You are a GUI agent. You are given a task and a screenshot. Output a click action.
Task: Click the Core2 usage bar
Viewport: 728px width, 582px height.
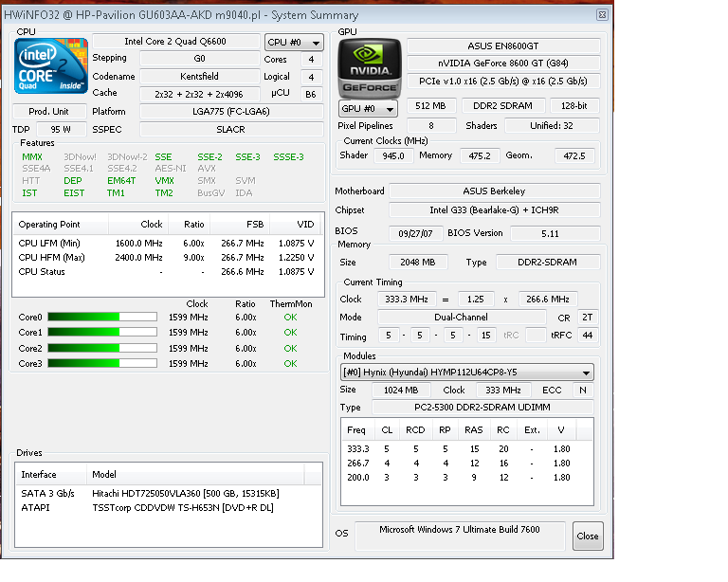click(102, 348)
